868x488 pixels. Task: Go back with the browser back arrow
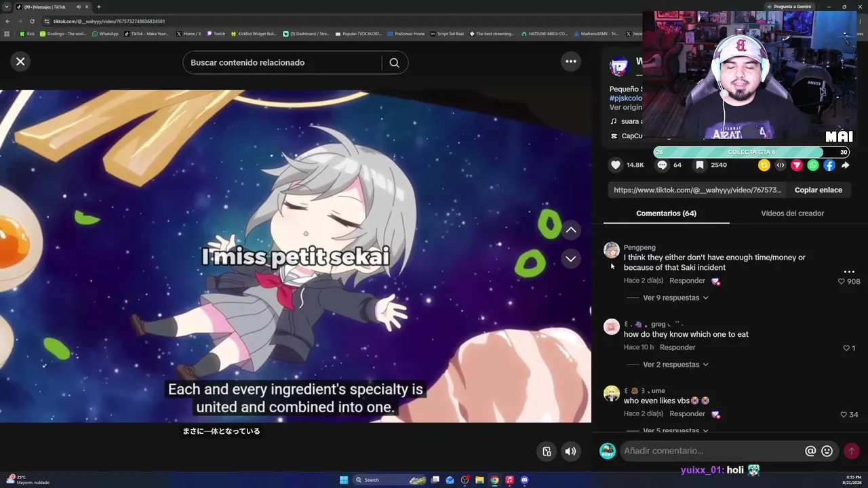click(7, 21)
